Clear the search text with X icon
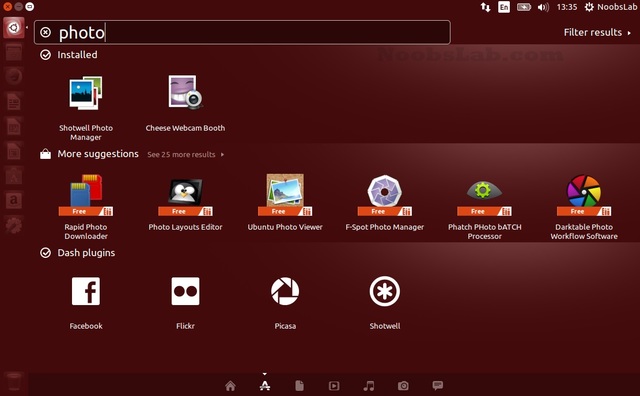This screenshot has height=396, width=640. point(45,32)
